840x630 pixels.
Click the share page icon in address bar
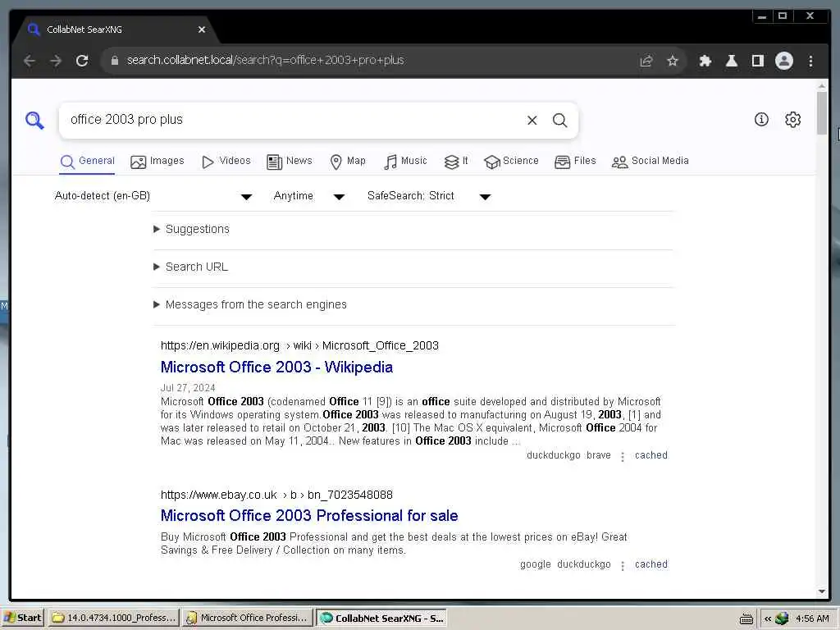[646, 61]
